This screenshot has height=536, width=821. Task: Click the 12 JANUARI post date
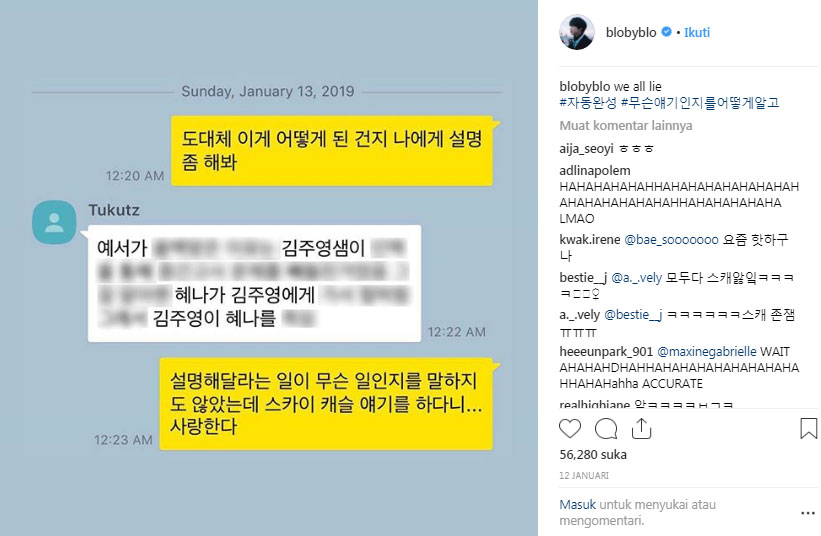(x=584, y=475)
